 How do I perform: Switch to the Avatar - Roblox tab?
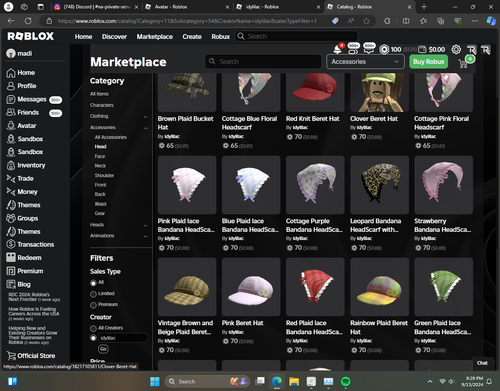pos(187,7)
